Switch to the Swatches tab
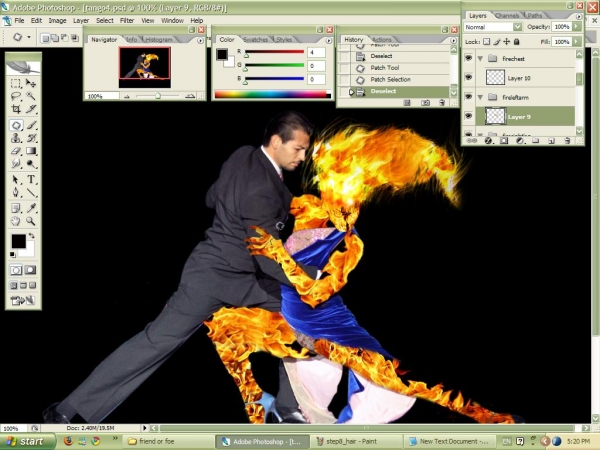 [x=255, y=39]
